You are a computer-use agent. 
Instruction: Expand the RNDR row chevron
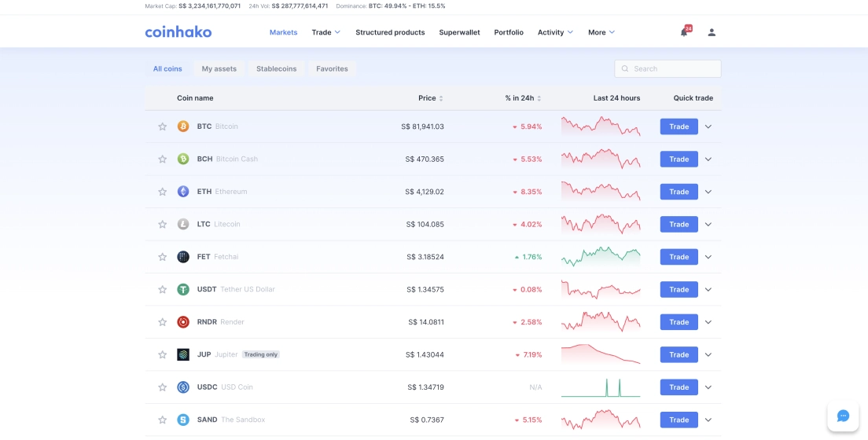(x=708, y=323)
